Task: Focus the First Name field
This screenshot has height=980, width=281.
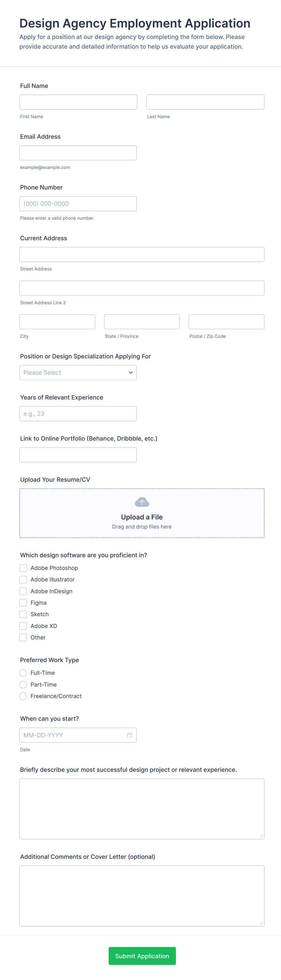Action: pyautogui.click(x=78, y=102)
